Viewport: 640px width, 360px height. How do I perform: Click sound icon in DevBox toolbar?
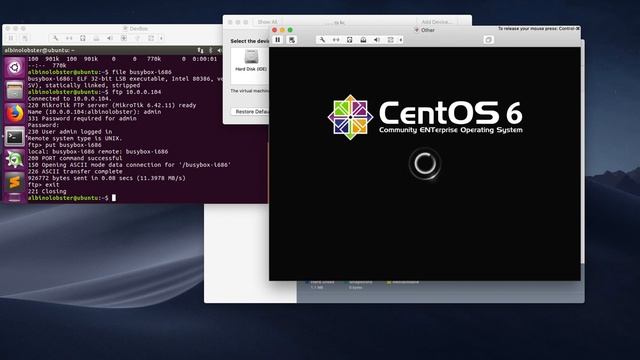[x=110, y=38]
